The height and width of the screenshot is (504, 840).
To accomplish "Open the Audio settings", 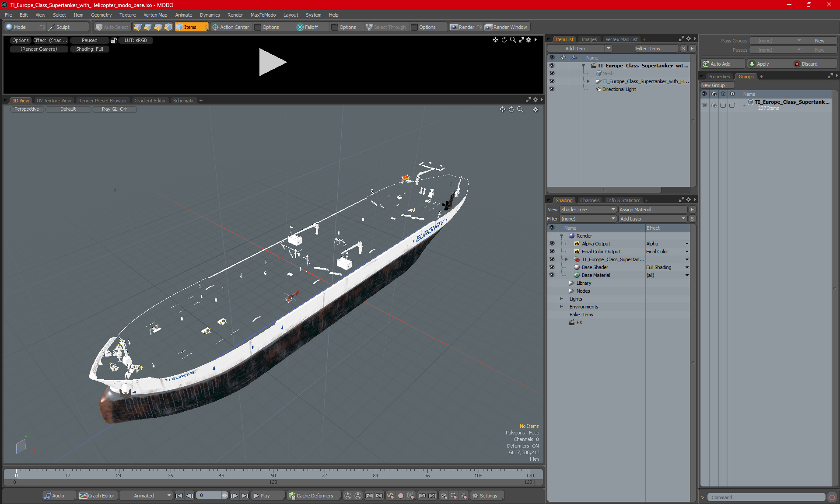I will coord(59,496).
